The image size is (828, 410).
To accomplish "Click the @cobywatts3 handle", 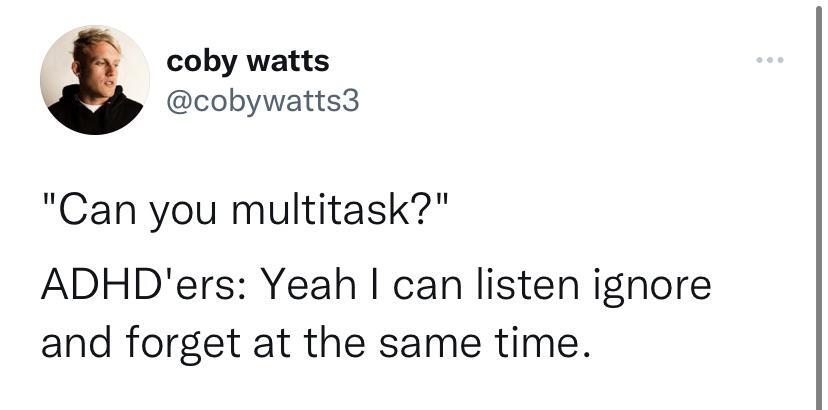I will click(x=263, y=100).
